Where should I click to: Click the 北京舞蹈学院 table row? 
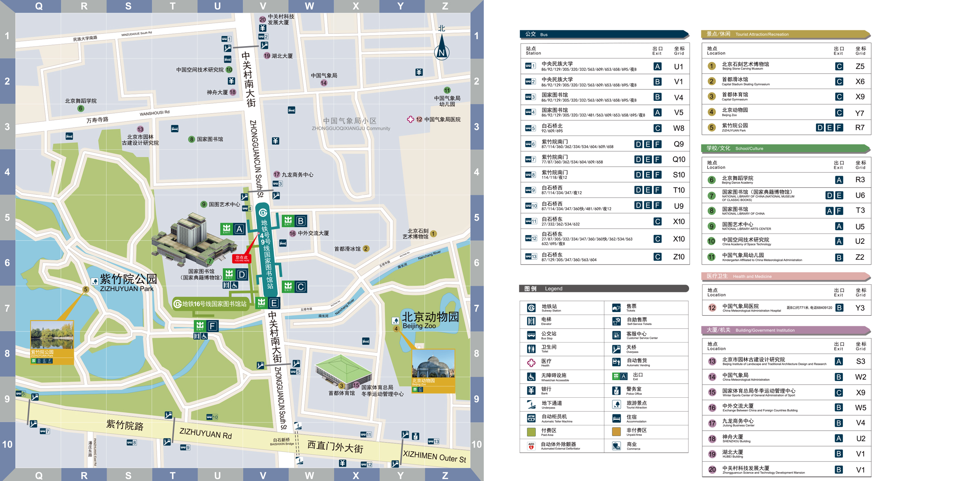(x=786, y=180)
